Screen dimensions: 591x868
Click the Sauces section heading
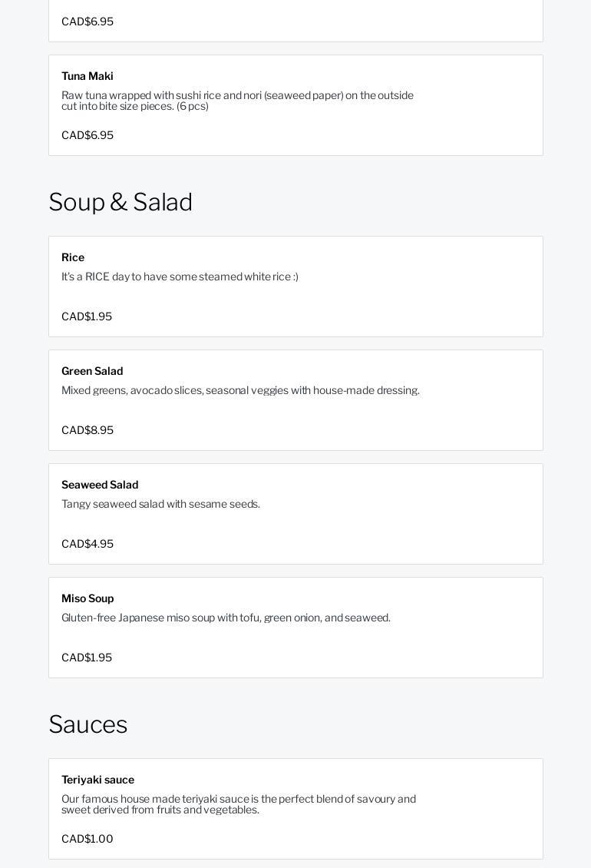click(88, 724)
